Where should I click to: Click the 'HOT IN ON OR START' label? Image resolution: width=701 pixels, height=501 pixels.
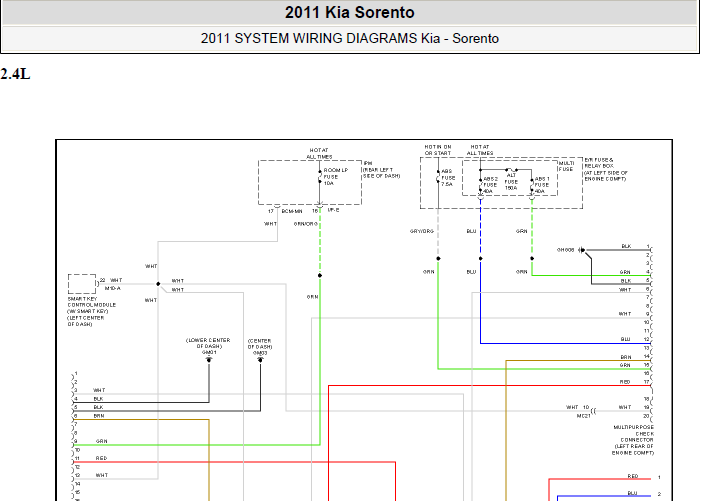(x=438, y=150)
